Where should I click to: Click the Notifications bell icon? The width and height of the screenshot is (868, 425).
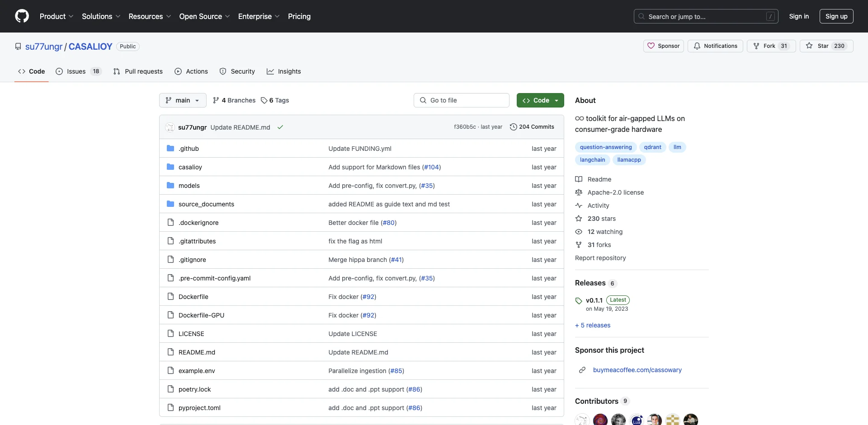point(697,46)
